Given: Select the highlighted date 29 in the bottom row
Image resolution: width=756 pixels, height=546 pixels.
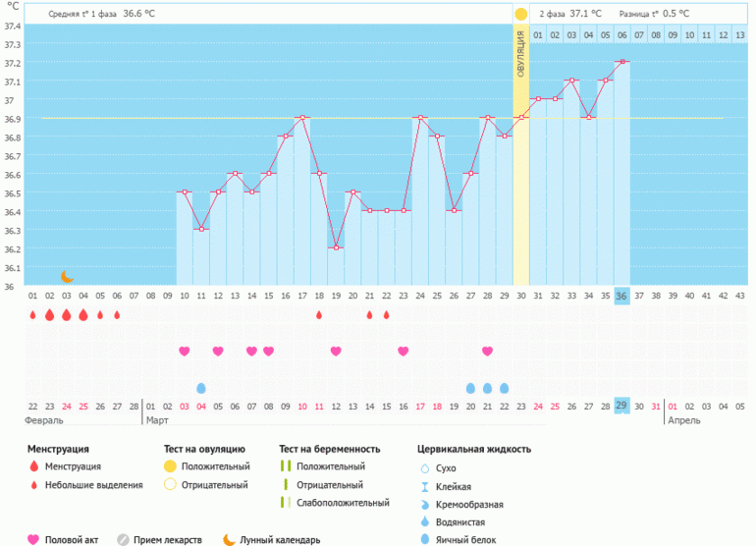Looking at the screenshot, I should click(621, 406).
